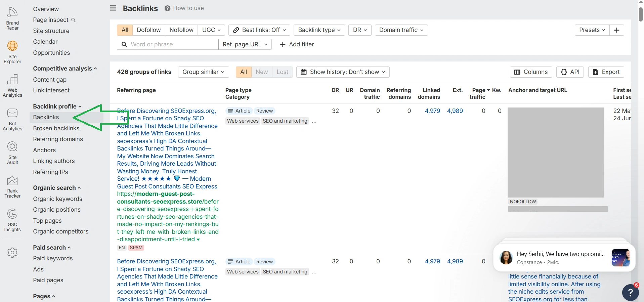The height and width of the screenshot is (302, 644).
Task: Open Linking authors report
Action: tap(54, 161)
